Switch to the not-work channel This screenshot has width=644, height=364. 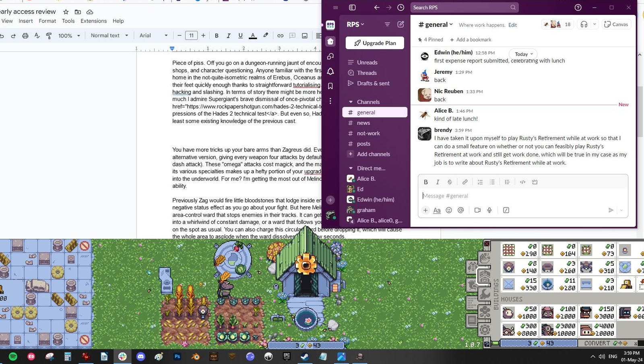[x=368, y=133]
